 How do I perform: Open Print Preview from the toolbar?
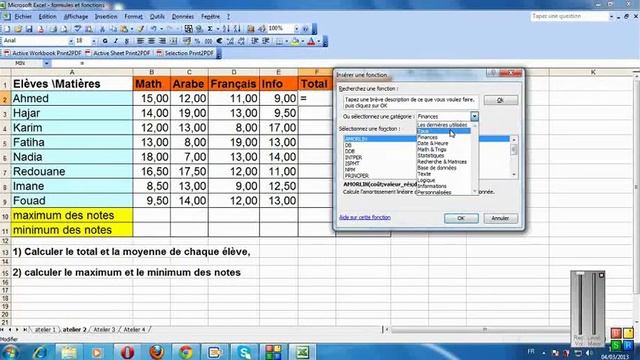click(64, 29)
